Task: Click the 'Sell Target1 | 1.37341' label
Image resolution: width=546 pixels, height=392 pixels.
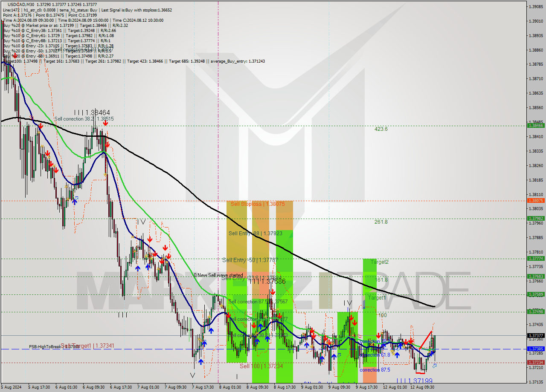Action: pos(87,346)
